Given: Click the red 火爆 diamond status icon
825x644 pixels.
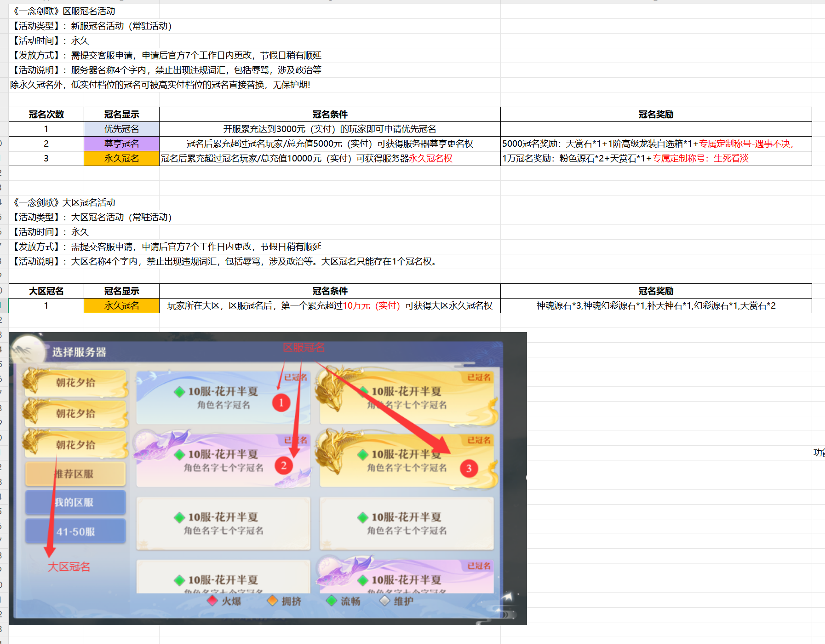Looking at the screenshot, I should coord(212,601).
